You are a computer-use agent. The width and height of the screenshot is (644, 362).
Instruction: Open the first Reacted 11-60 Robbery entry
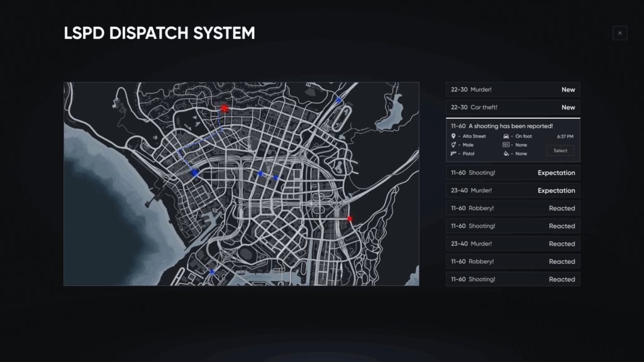[x=513, y=208]
